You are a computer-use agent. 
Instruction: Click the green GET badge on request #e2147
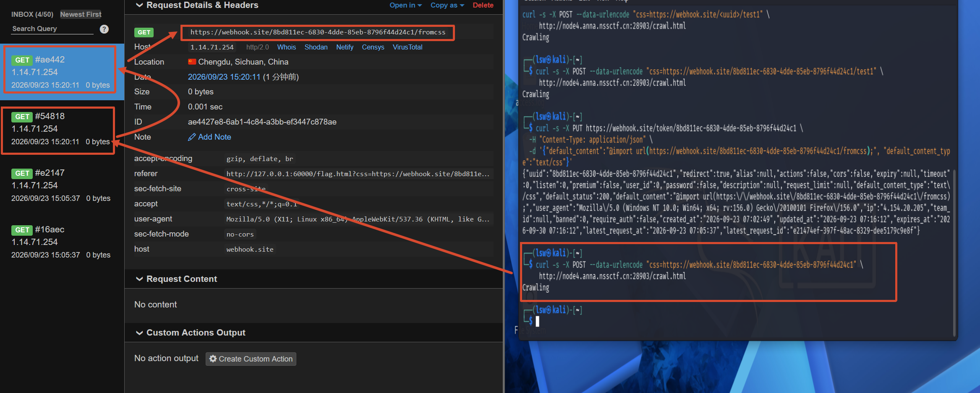pyautogui.click(x=22, y=173)
